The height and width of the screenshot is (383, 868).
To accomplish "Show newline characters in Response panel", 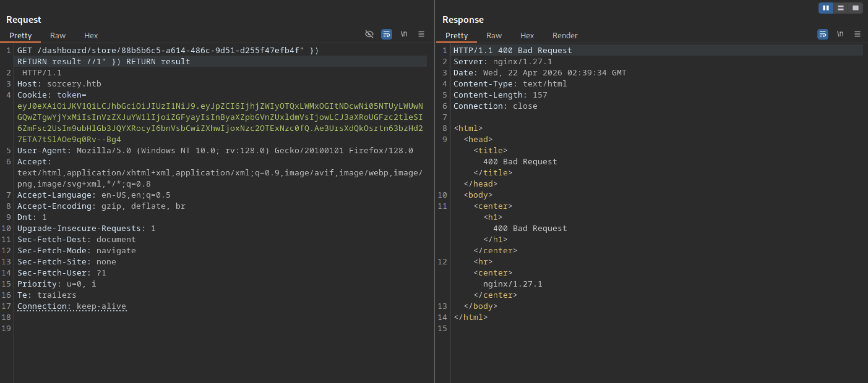I will click(x=840, y=34).
